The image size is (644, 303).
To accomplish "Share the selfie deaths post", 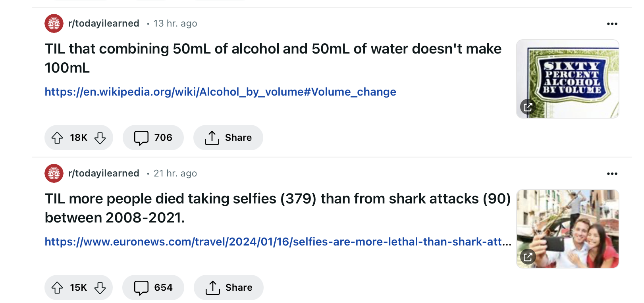I will click(228, 288).
